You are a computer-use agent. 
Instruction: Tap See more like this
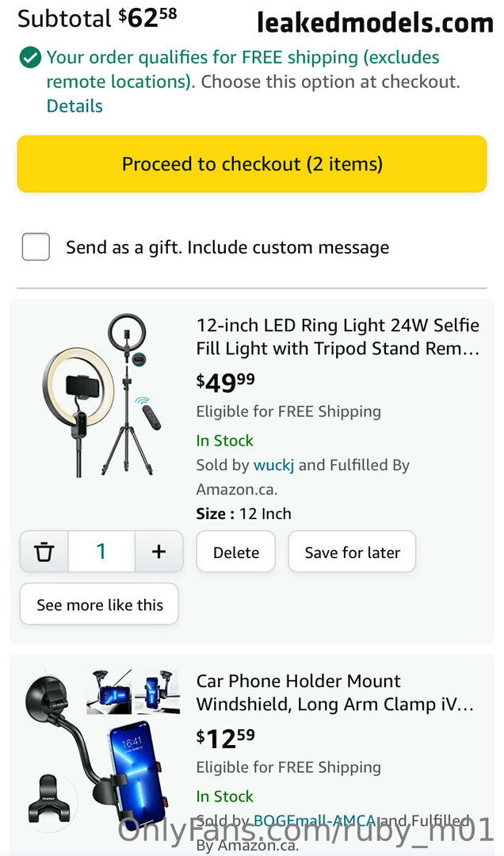(x=99, y=605)
